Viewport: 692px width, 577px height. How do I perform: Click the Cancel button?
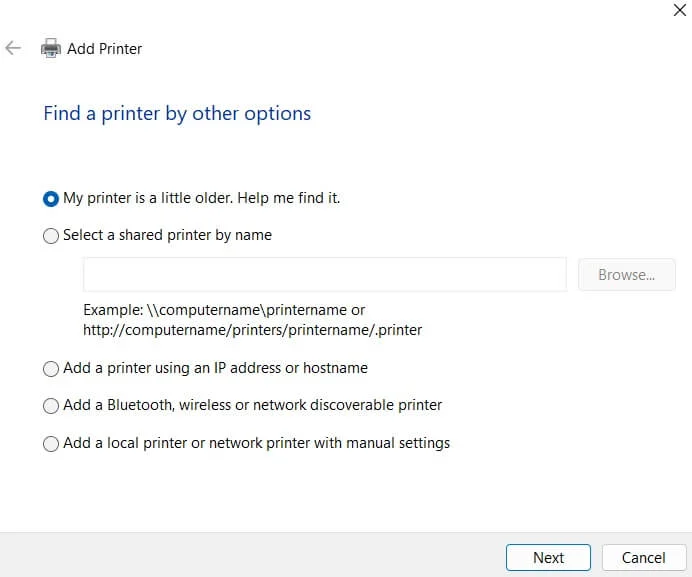pos(643,557)
